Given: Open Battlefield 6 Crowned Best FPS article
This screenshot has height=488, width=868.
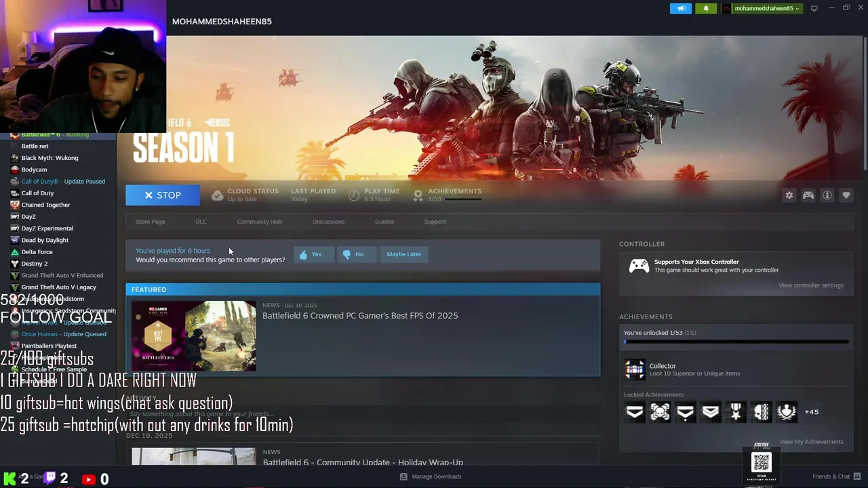Looking at the screenshot, I should click(360, 316).
